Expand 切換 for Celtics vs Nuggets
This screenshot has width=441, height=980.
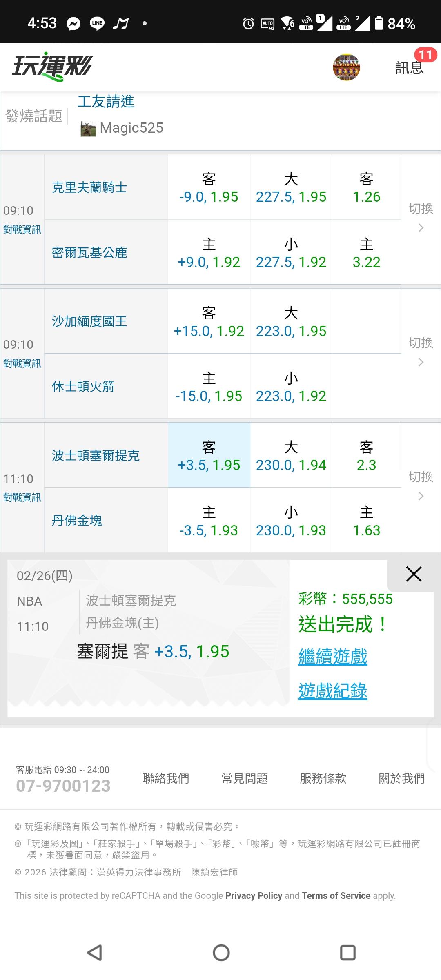[x=421, y=486]
